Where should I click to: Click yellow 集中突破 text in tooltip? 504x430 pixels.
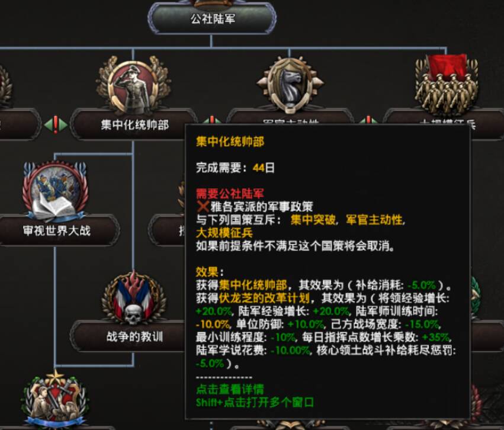pos(313,220)
